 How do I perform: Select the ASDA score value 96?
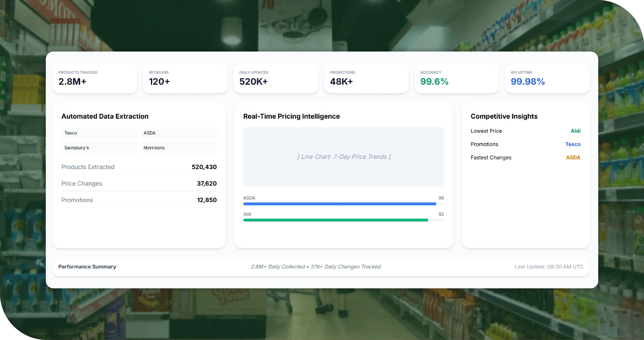[x=441, y=198]
